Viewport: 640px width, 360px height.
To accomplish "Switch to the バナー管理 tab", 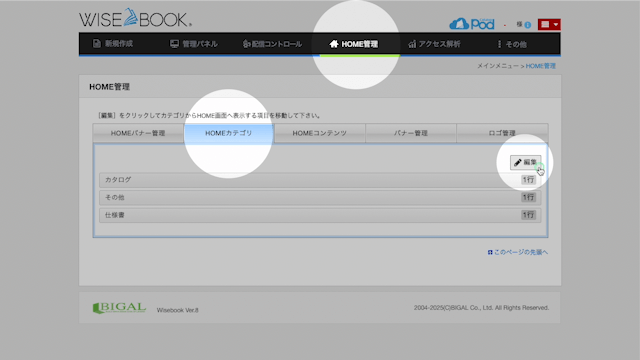I will click(x=411, y=133).
